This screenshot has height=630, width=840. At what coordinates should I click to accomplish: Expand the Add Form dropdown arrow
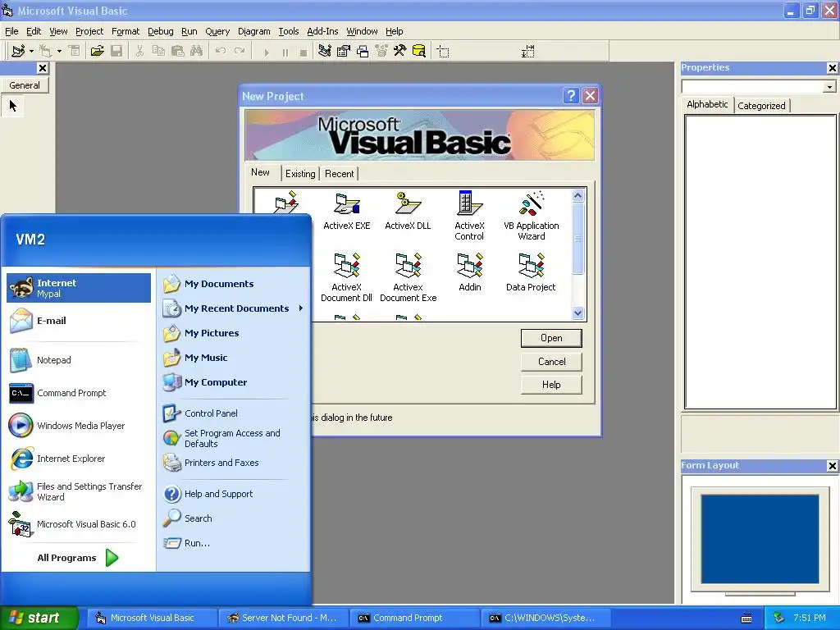pyautogui.click(x=59, y=51)
